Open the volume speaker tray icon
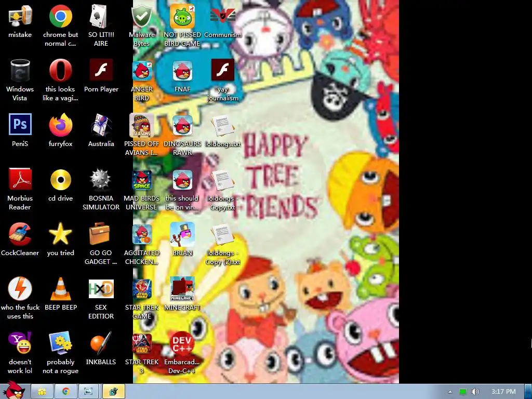This screenshot has width=532, height=399. point(475,392)
